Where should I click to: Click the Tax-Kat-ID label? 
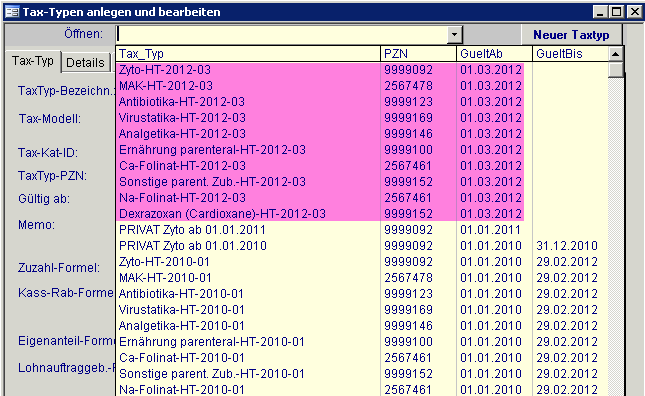coord(48,153)
